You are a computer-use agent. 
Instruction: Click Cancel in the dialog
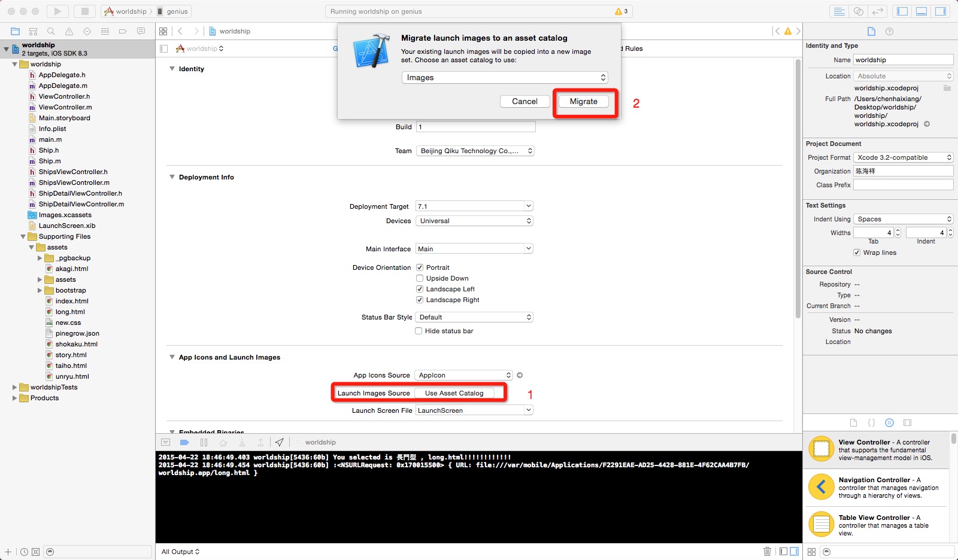(525, 101)
